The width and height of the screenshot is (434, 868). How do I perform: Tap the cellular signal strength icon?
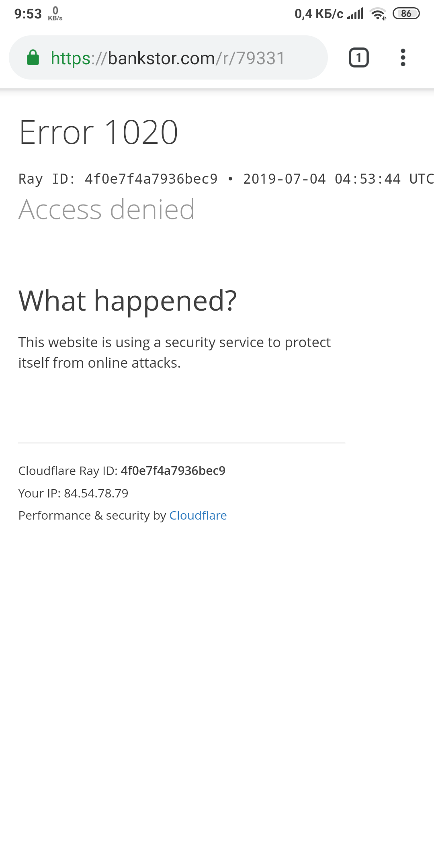point(355,14)
